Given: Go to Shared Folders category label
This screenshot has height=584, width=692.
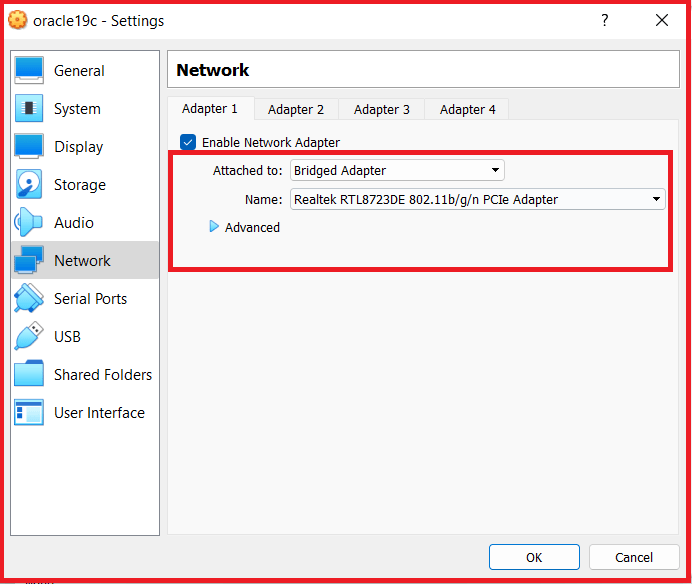Looking at the screenshot, I should 103,374.
